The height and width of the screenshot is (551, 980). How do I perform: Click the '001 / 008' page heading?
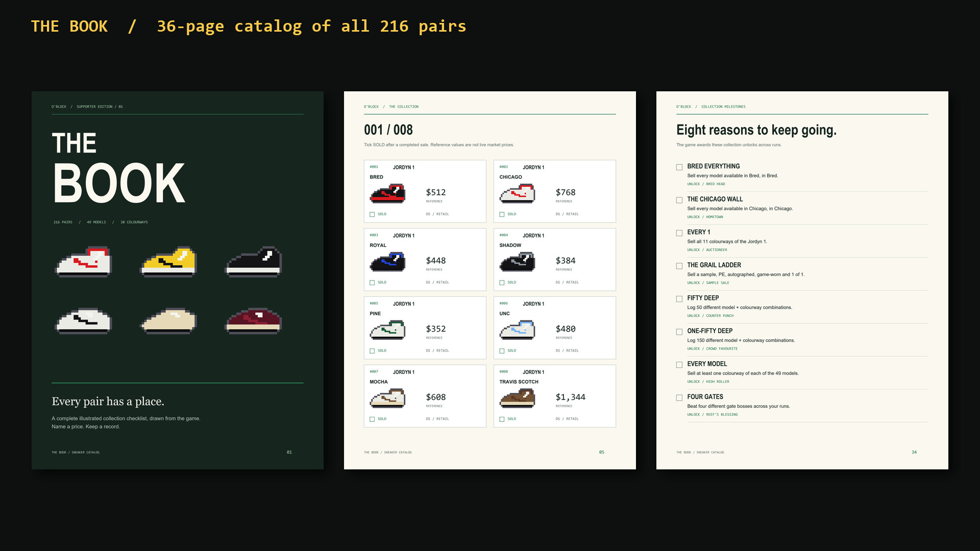point(388,130)
